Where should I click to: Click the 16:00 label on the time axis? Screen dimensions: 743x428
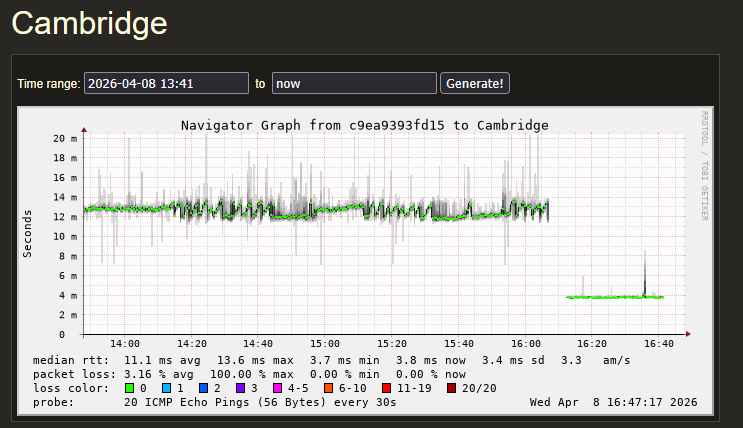click(526, 344)
